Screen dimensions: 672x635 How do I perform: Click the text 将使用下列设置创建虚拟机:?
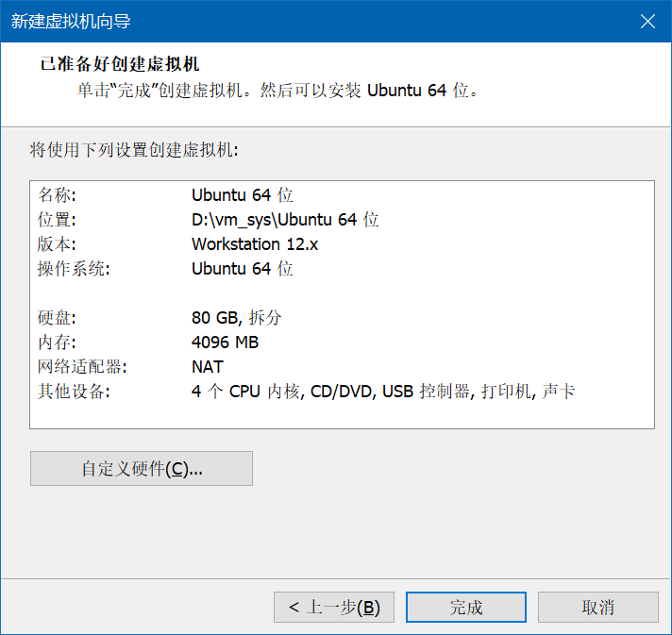coord(134,150)
